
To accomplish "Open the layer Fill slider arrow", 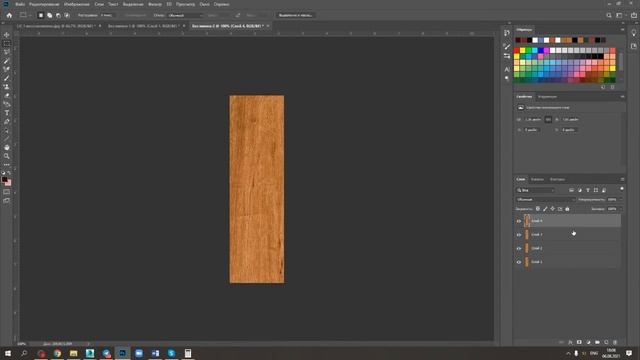I will [621, 209].
